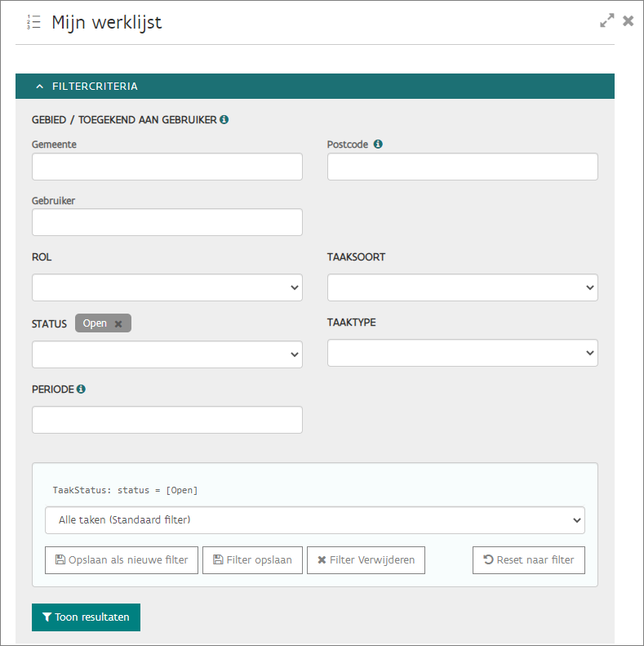Open the Taaksoort dropdown
Viewport: 644px width, 646px height.
click(462, 287)
